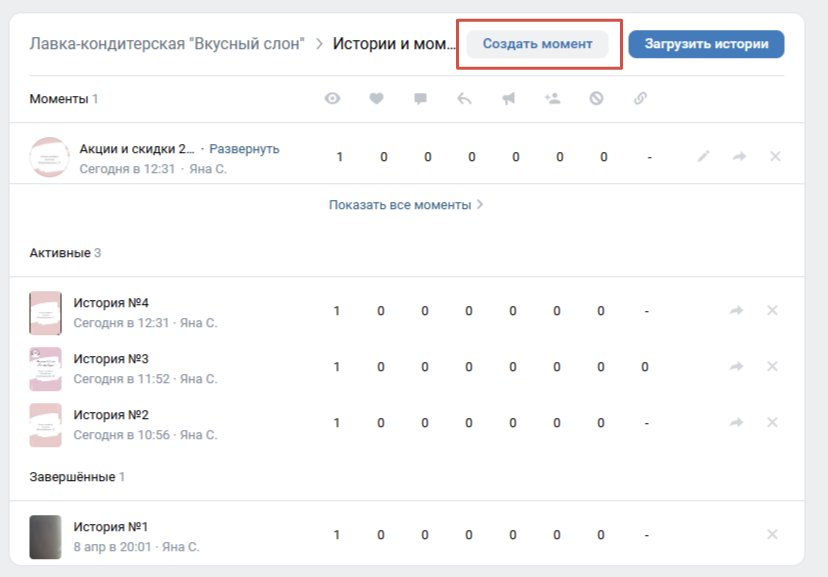Click the views count for История №3

tap(336, 367)
